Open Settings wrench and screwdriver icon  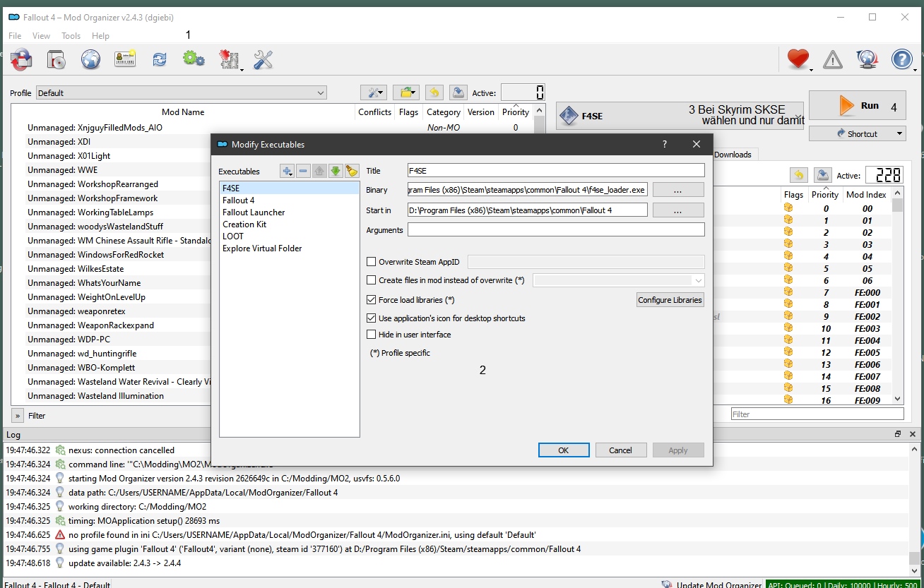263,60
